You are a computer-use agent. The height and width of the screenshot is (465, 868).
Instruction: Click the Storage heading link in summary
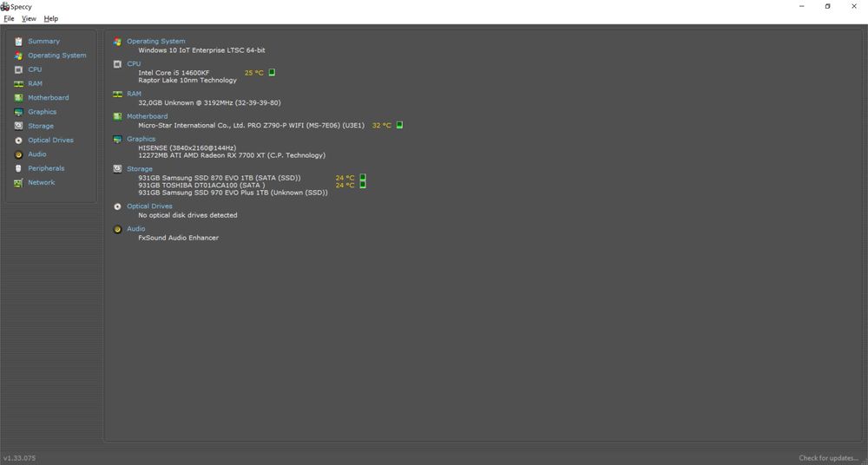pyautogui.click(x=140, y=169)
